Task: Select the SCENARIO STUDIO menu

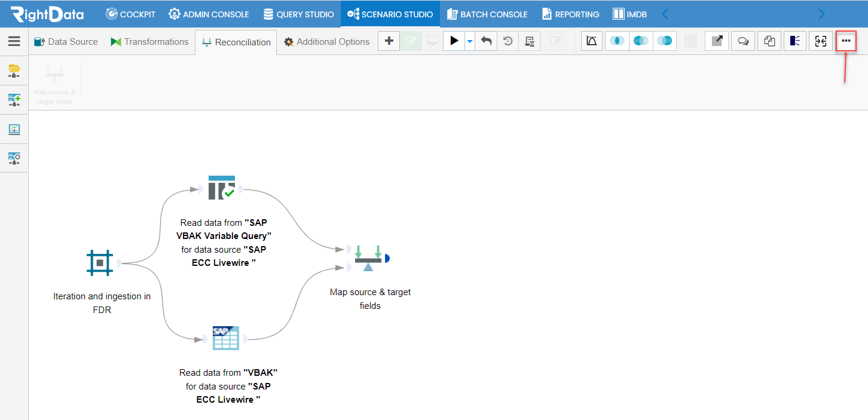Action: (x=390, y=14)
